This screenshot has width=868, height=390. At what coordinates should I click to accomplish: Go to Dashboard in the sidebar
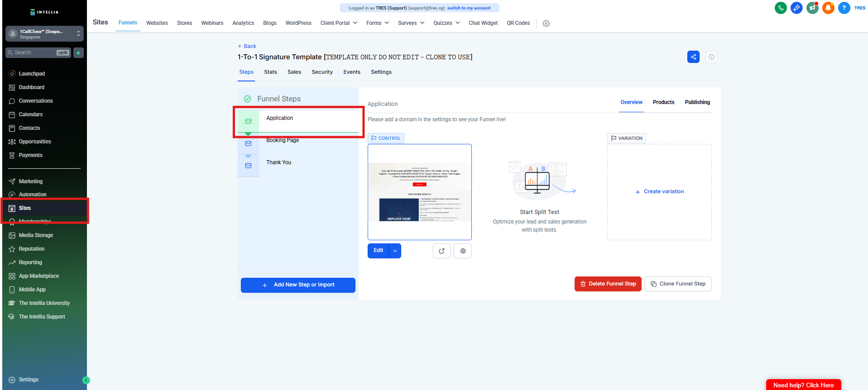32,87
